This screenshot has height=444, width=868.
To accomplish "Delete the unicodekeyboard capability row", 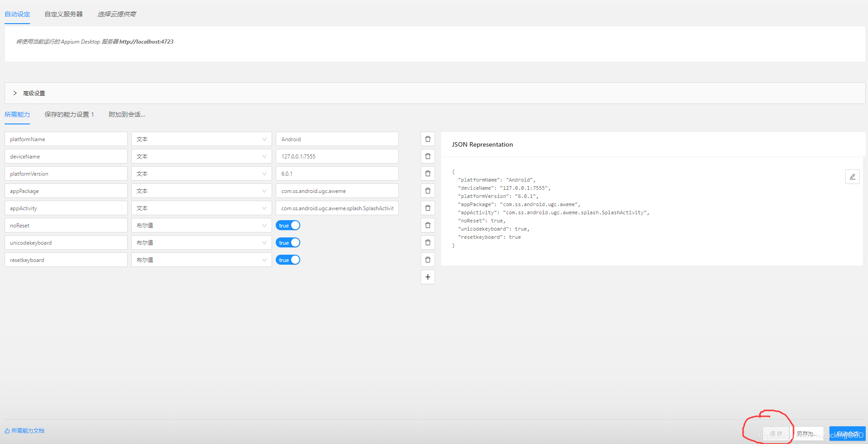I will [x=428, y=242].
